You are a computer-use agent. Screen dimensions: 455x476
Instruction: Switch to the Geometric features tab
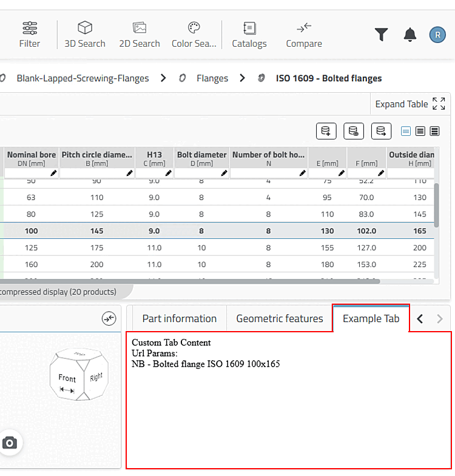pyautogui.click(x=280, y=318)
